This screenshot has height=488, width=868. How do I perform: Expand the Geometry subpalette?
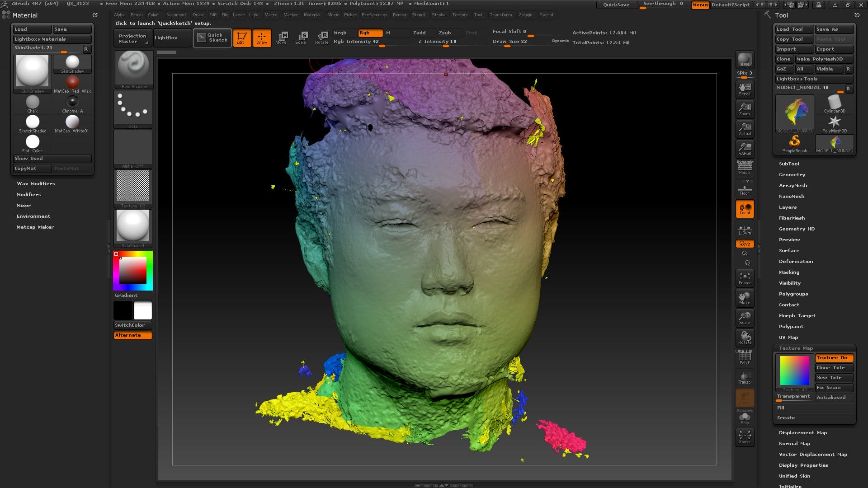792,174
